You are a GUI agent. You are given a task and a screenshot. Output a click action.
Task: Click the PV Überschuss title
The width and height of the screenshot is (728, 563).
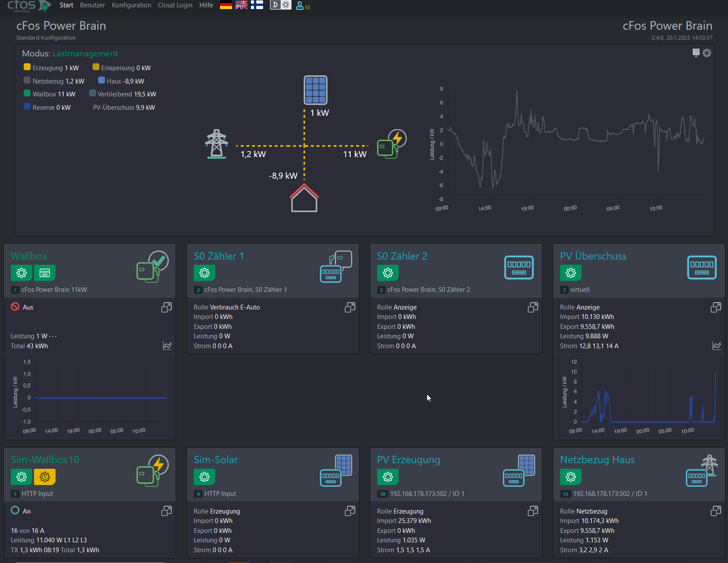(x=593, y=256)
